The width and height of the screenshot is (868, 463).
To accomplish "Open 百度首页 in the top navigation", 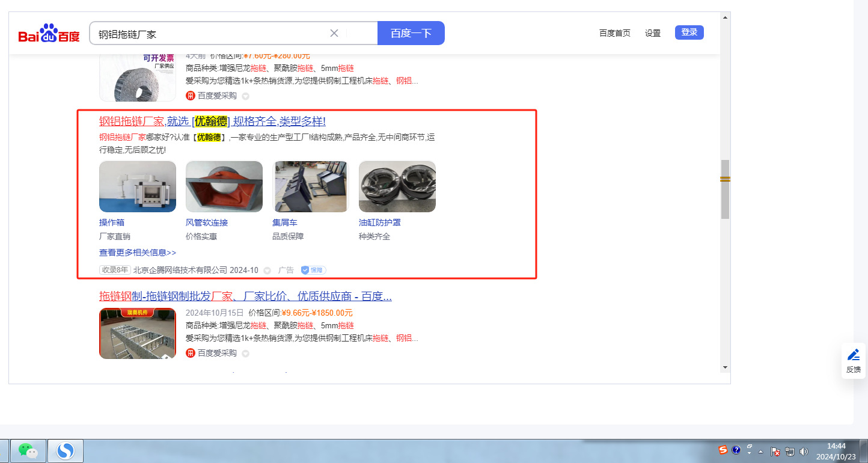I will [x=615, y=33].
